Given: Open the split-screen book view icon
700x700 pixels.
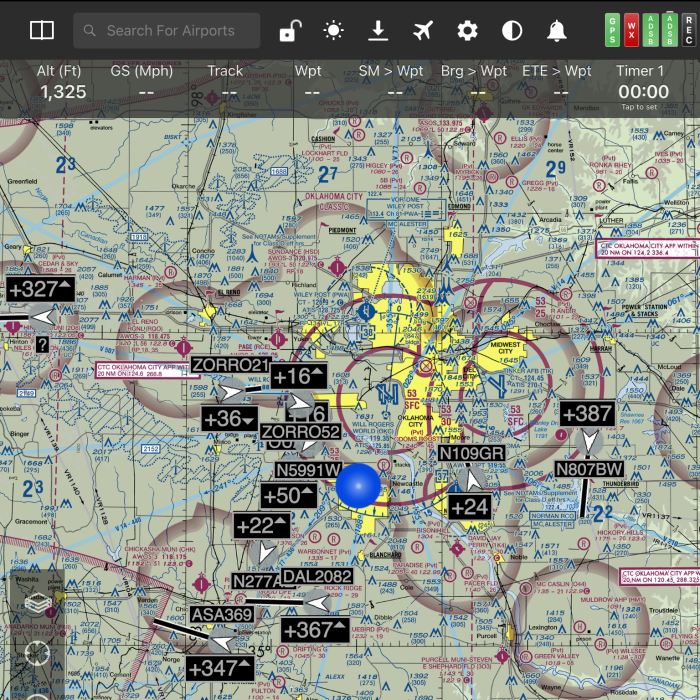Looking at the screenshot, I should 42,30.
